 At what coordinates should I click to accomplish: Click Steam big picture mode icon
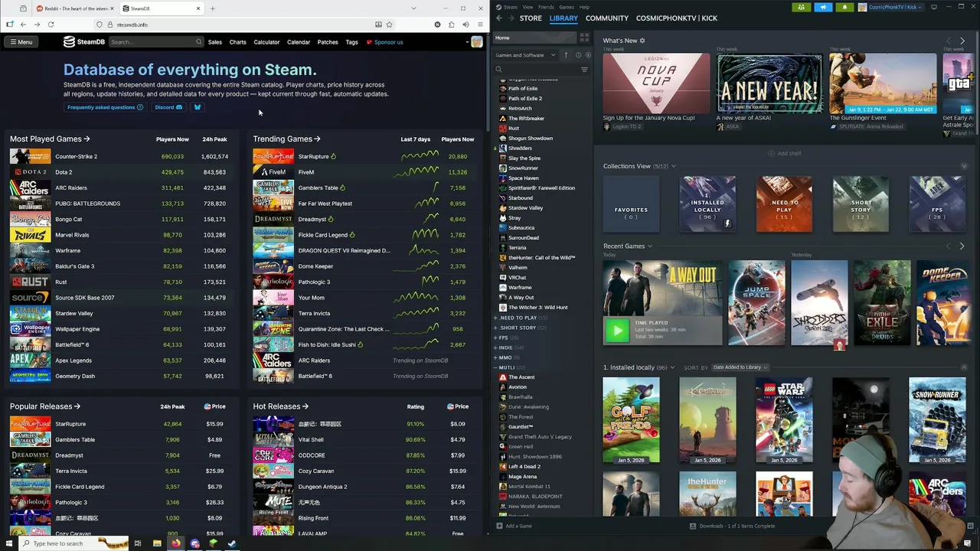[933, 7]
